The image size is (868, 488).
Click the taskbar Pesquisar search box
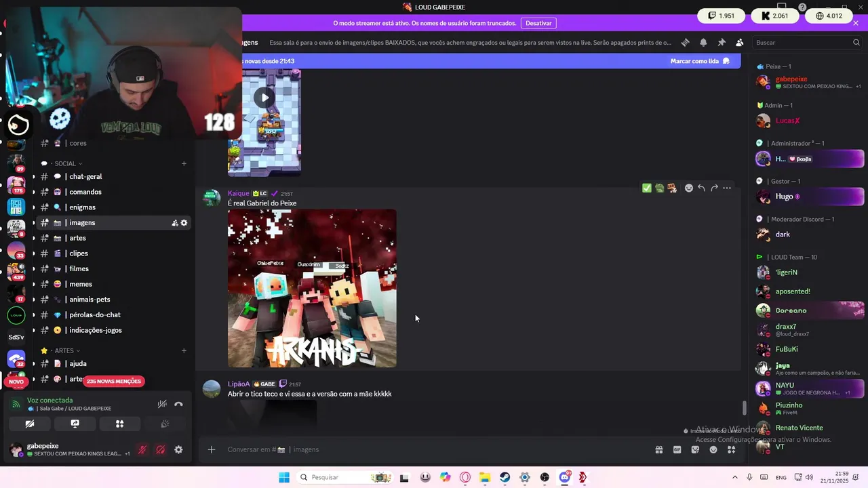click(344, 477)
